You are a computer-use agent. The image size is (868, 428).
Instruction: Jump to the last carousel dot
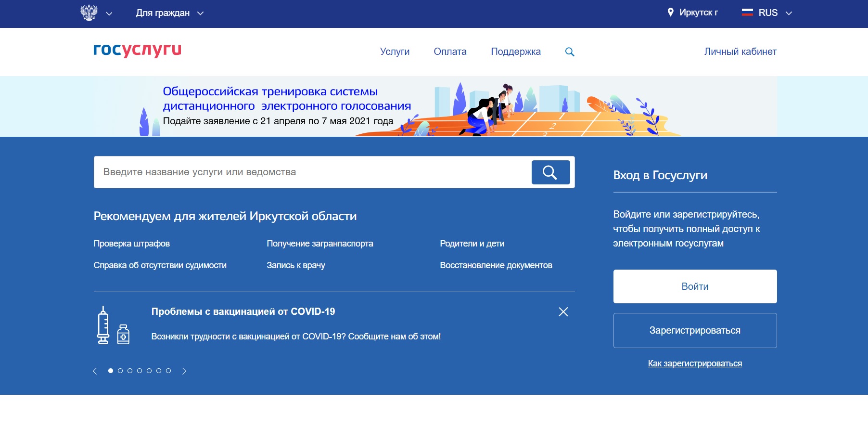pyautogui.click(x=168, y=371)
